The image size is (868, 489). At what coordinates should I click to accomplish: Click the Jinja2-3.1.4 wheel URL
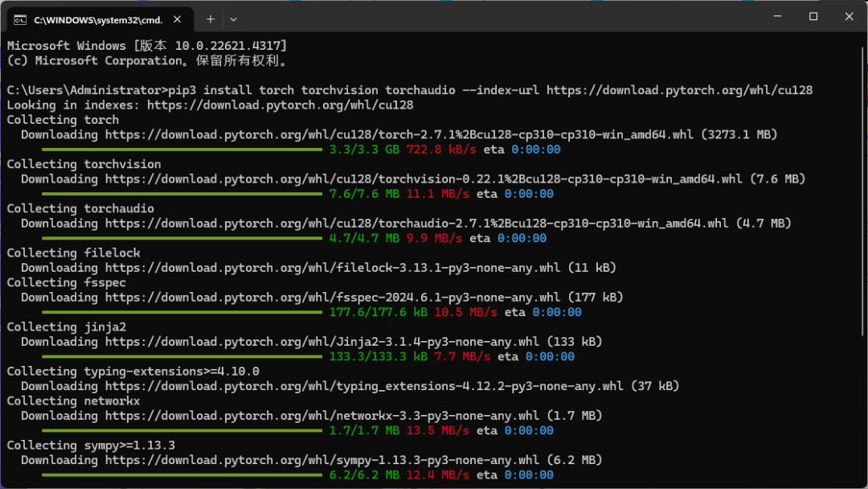pyautogui.click(x=322, y=341)
